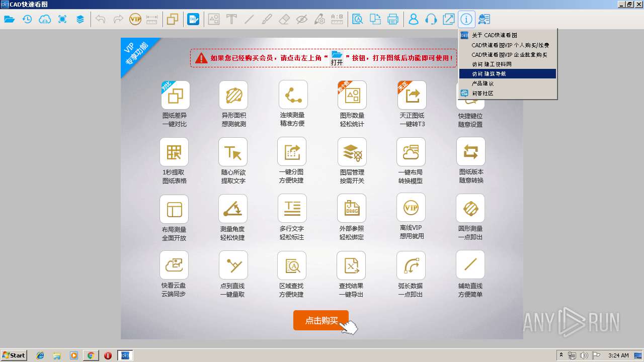Click 随心所欲 提取文字 feature icon
Image resolution: width=644 pixels, height=362 pixels.
point(233,152)
